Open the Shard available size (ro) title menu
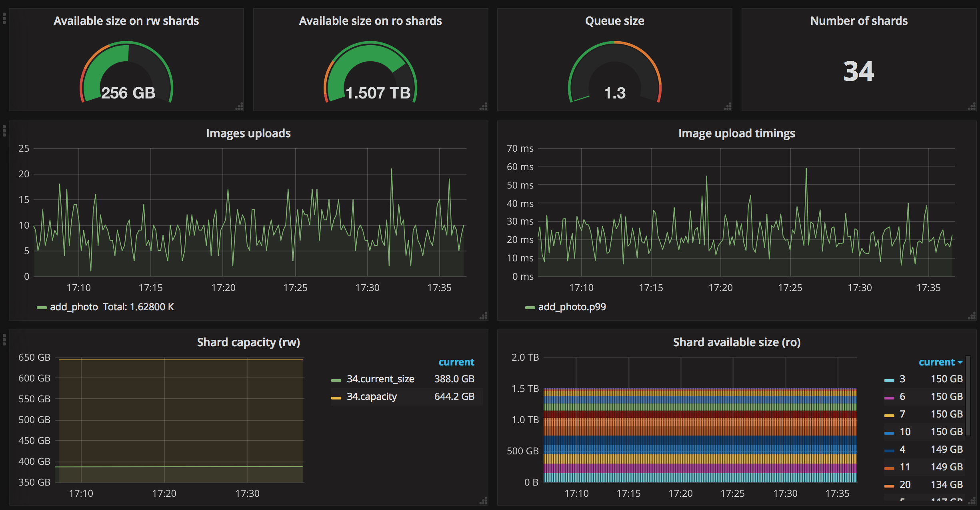This screenshot has height=510, width=980. (x=737, y=342)
